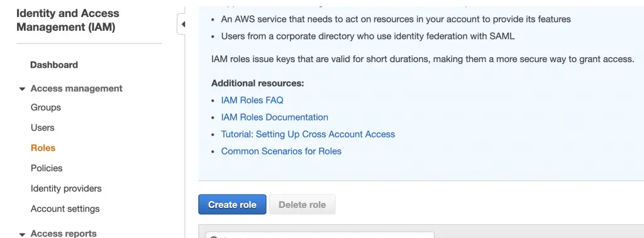Collapse the sidebar with the arrow handle
The image size is (644, 238).
(182, 24)
